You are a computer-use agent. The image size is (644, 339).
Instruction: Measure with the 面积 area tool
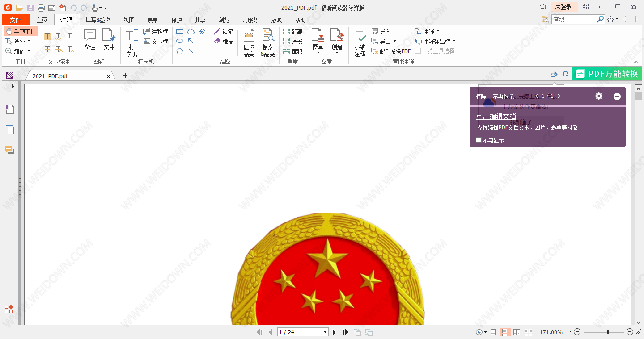pos(293,51)
